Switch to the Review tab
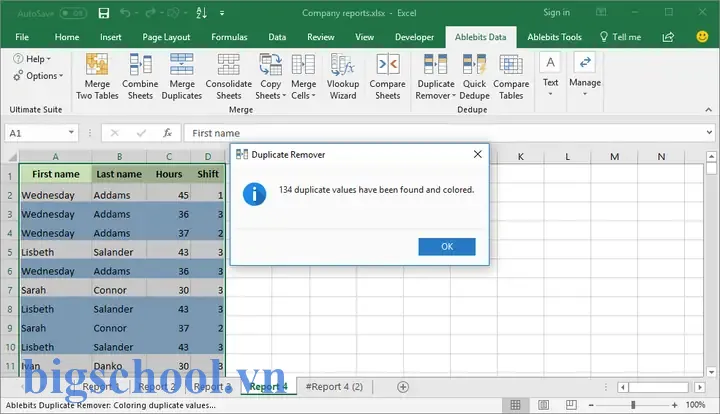 (x=321, y=37)
